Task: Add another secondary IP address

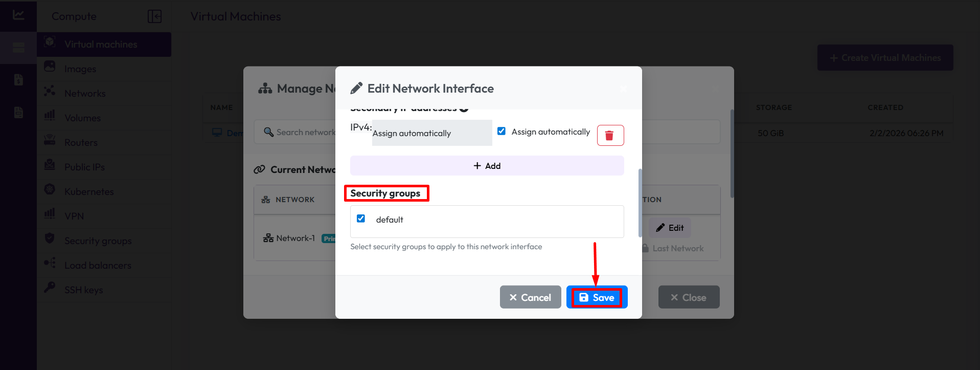Action: pyautogui.click(x=487, y=166)
